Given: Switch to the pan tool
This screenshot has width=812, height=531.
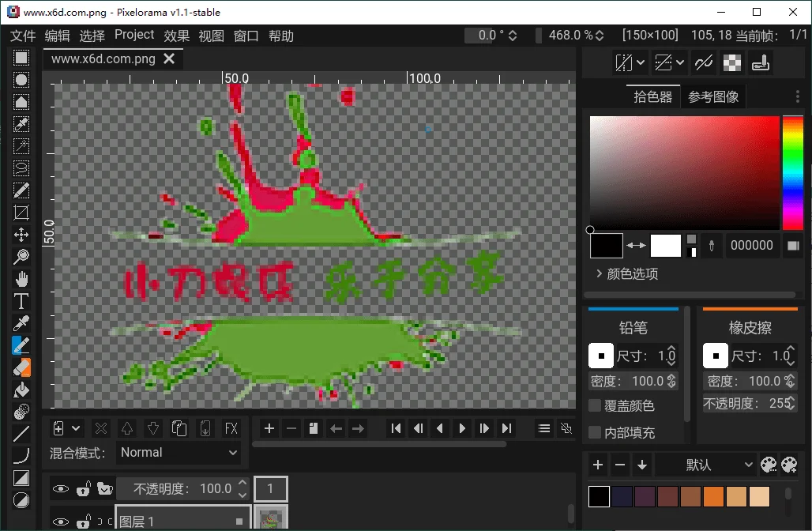Looking at the screenshot, I should (21, 278).
